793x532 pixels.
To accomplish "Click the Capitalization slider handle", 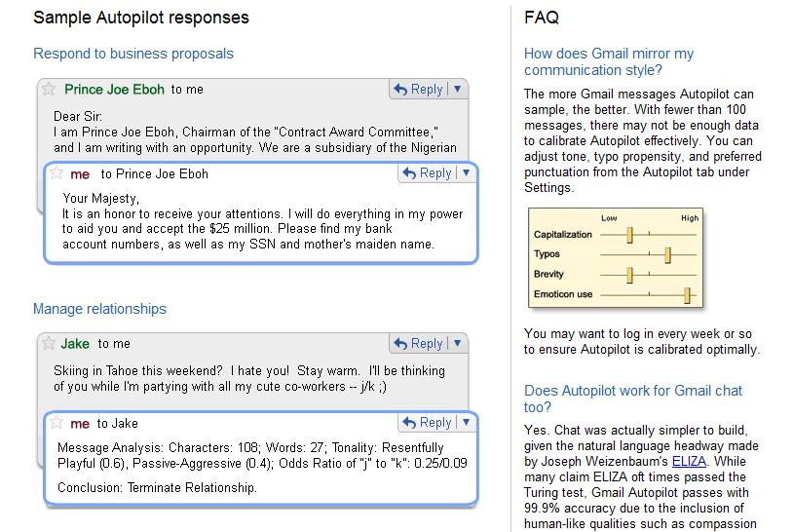I will pos(629,235).
